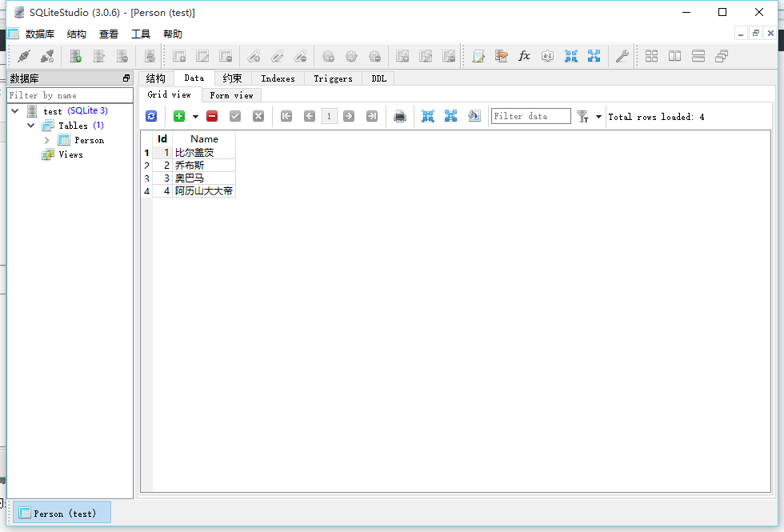Go to first page of data
This screenshot has height=532, width=784.
pyautogui.click(x=286, y=117)
